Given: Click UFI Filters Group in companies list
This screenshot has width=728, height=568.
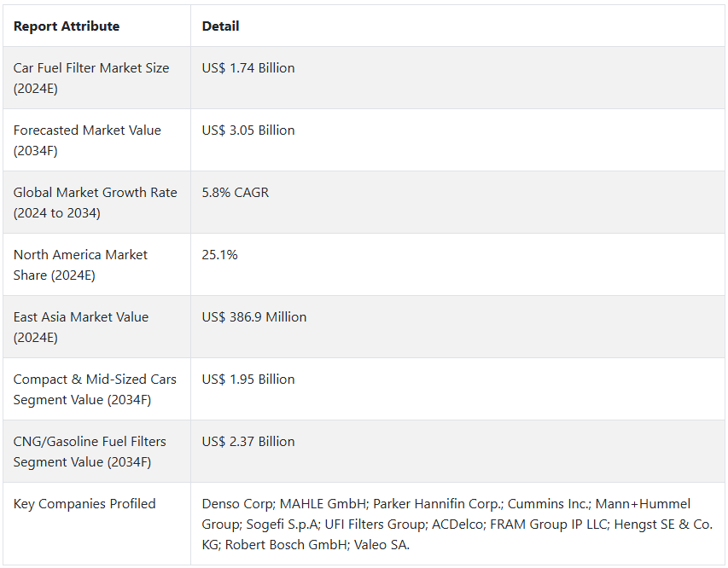Looking at the screenshot, I should (376, 525).
